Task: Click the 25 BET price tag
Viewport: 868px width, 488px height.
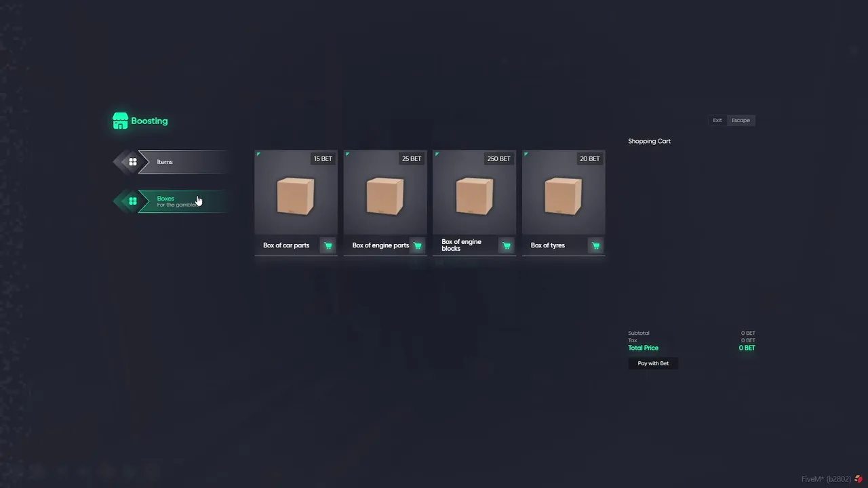Action: [x=412, y=159]
